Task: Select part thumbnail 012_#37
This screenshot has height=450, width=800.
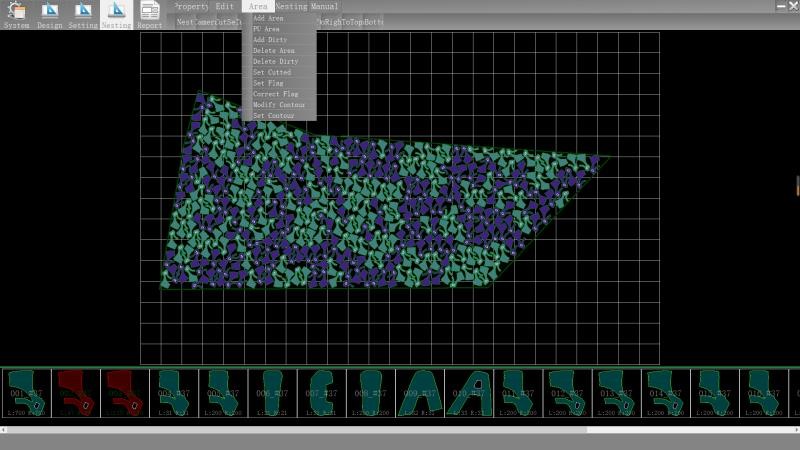Action: click(x=567, y=393)
